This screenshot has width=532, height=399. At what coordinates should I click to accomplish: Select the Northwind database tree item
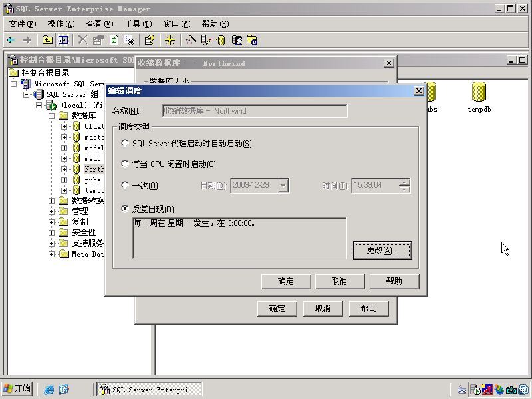[94, 169]
